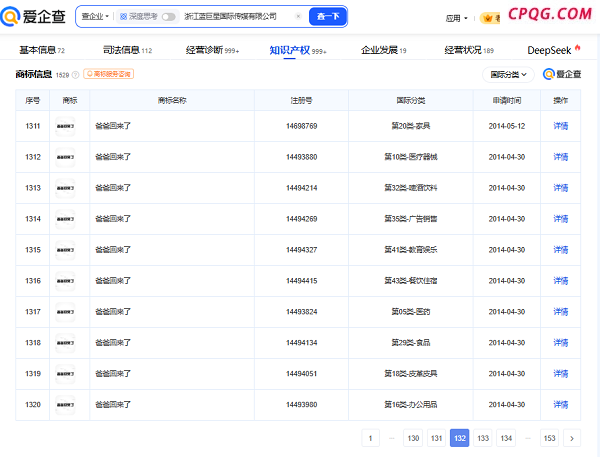Viewport: 600px width, 457px height.
Task: Open 详情 for registration 14494327
Action: (x=561, y=250)
